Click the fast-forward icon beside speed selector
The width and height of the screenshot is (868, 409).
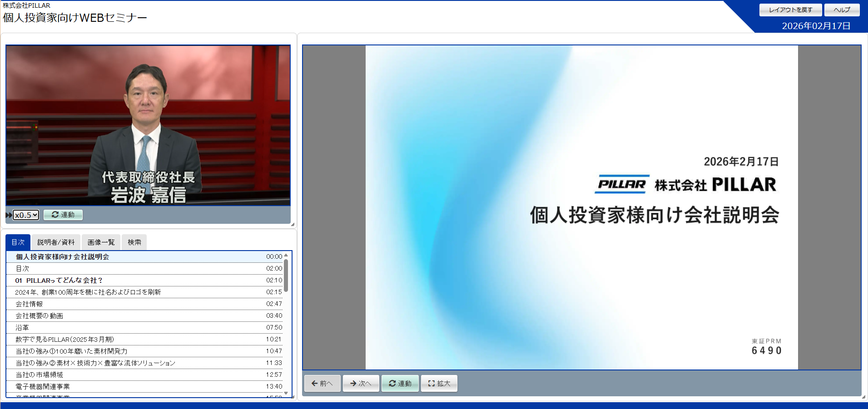[9, 215]
